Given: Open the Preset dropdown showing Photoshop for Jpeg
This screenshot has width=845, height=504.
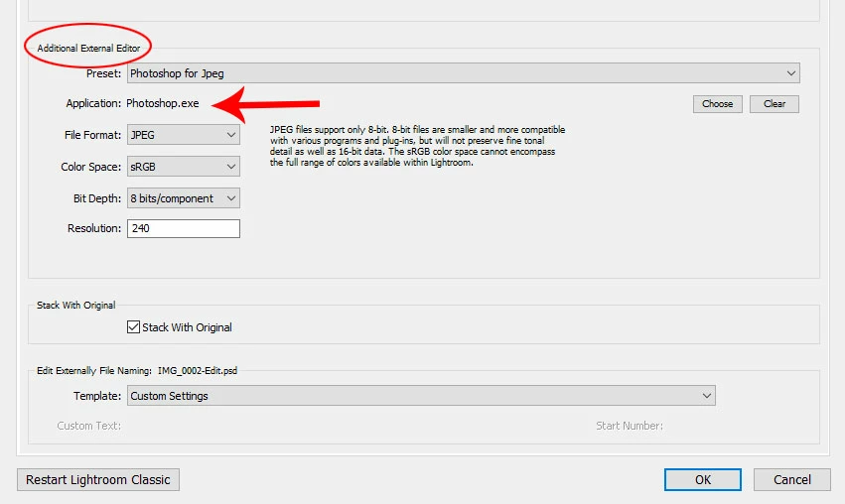Looking at the screenshot, I should click(x=464, y=73).
